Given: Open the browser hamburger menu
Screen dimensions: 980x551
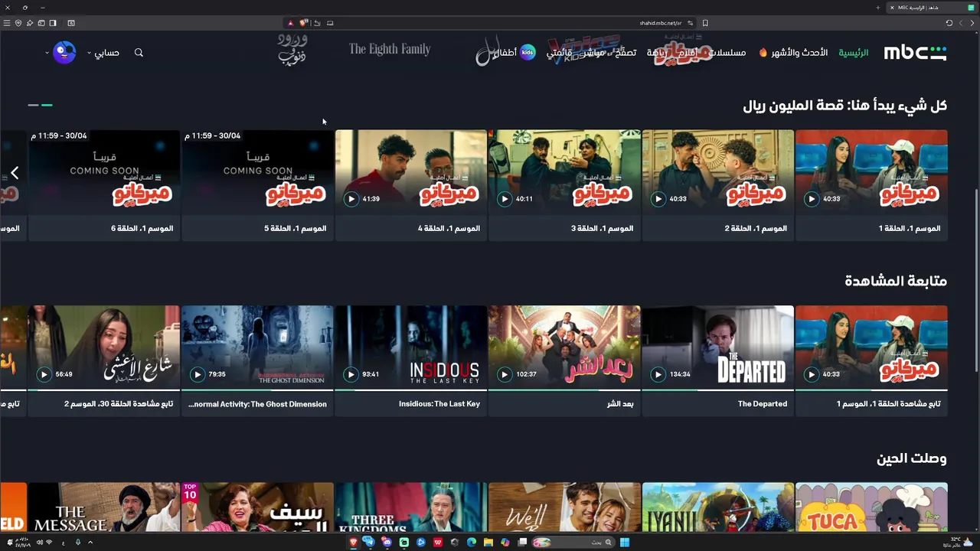Looking at the screenshot, I should 7,23.
